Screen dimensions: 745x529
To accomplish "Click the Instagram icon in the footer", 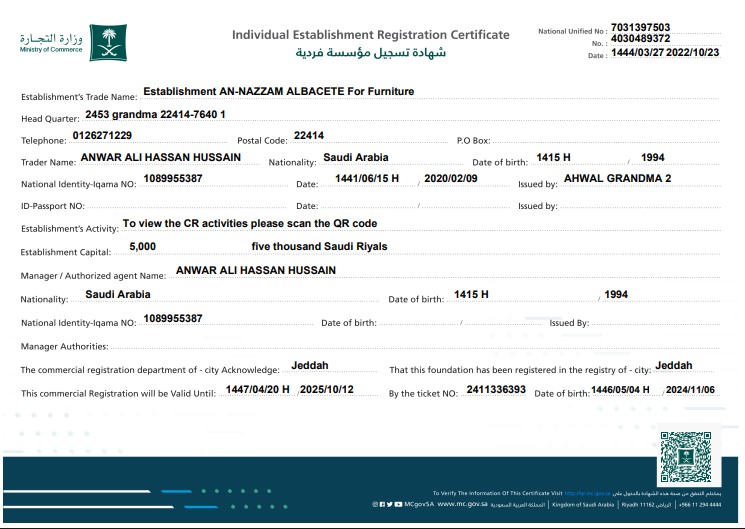I will 375,505.
